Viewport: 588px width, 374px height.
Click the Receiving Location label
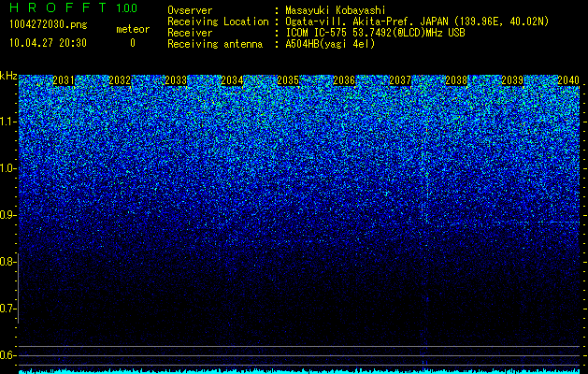(218, 22)
